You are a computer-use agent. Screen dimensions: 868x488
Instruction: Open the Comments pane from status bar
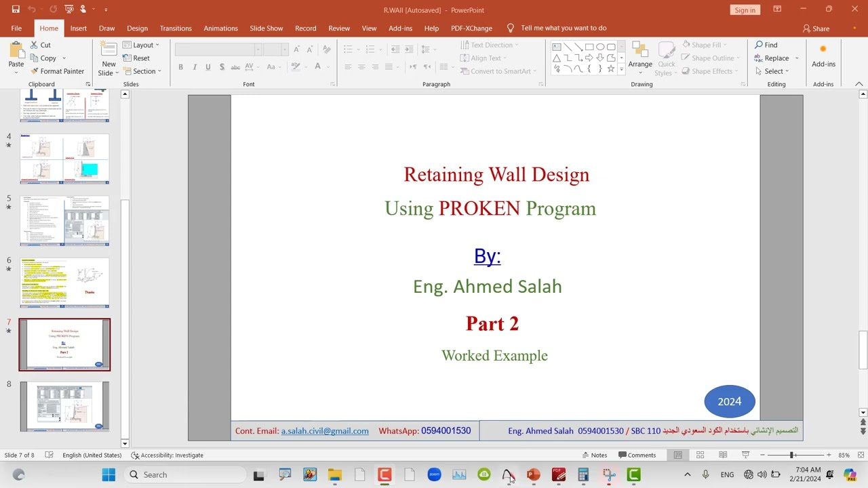(637, 455)
